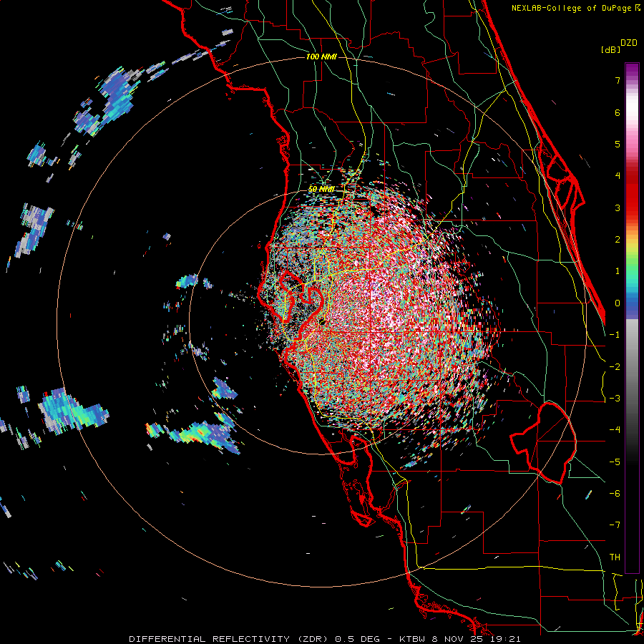Click the -5 dB scale value

[x=615, y=462]
